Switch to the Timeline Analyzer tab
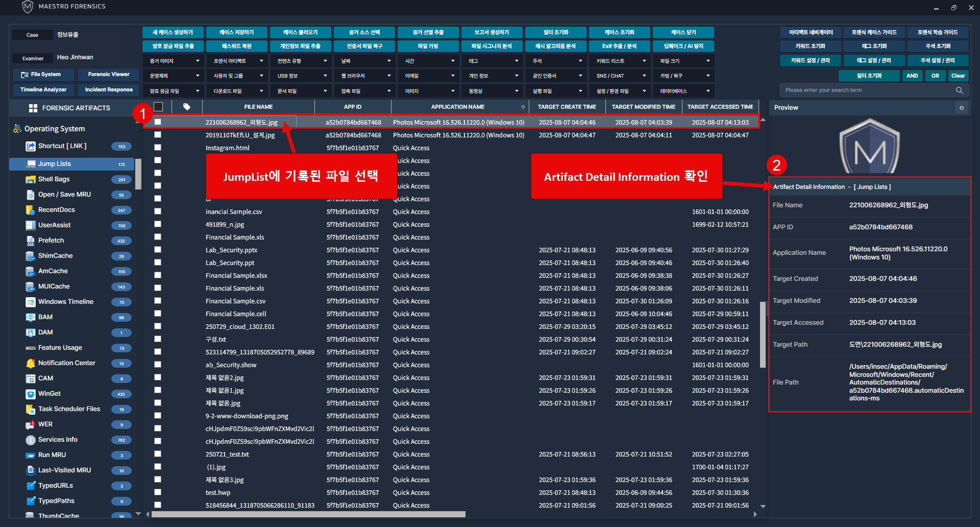Viewport: 980px width, 527px height. pyautogui.click(x=43, y=90)
